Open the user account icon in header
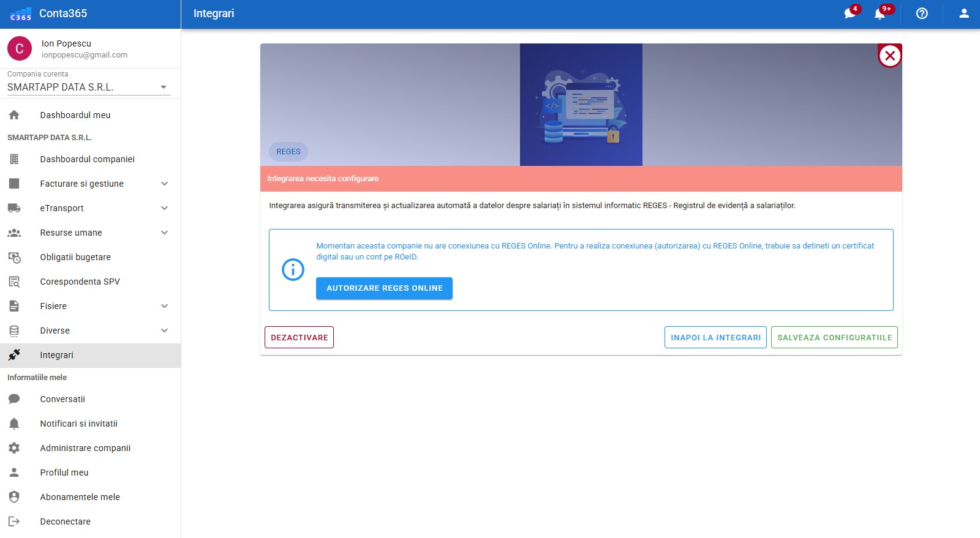 click(x=963, y=13)
